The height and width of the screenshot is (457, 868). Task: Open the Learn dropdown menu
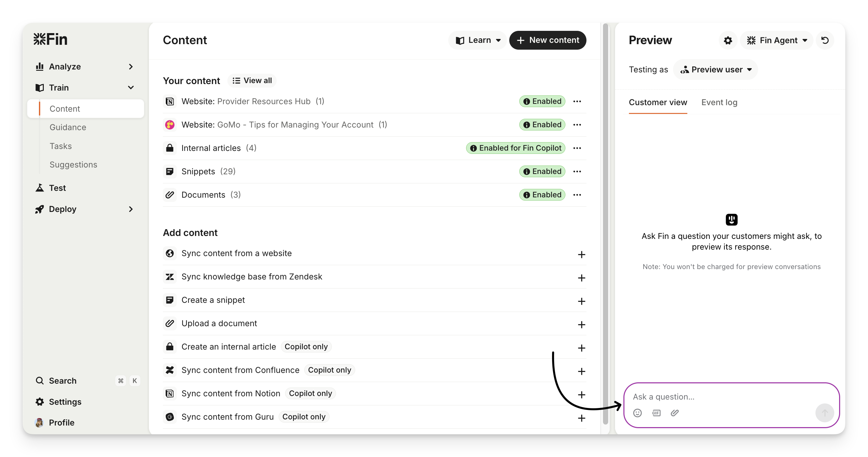[x=477, y=41]
